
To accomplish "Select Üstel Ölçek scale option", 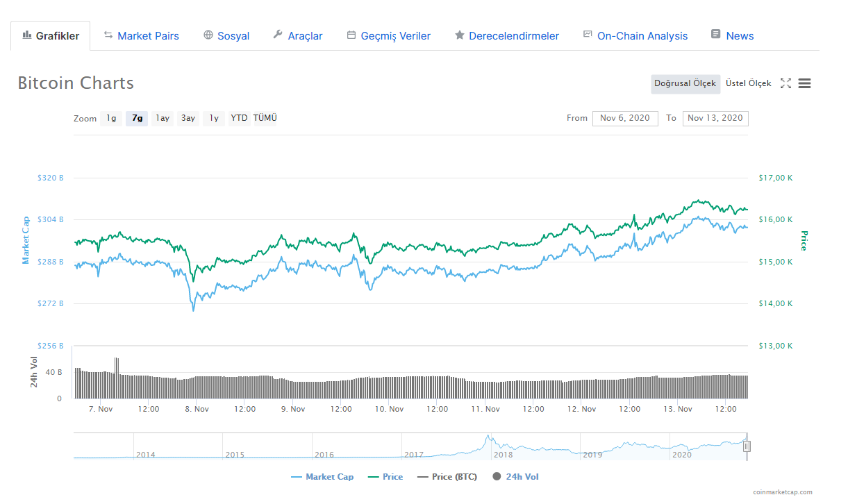I will click(x=748, y=83).
